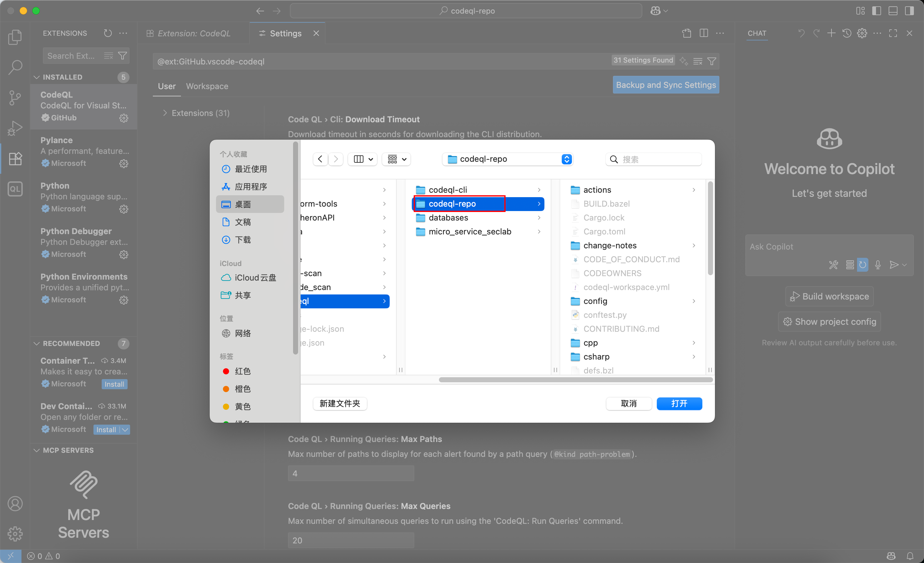The image size is (924, 563).
Task: Click Backup and Sync Settings button
Action: (x=666, y=85)
